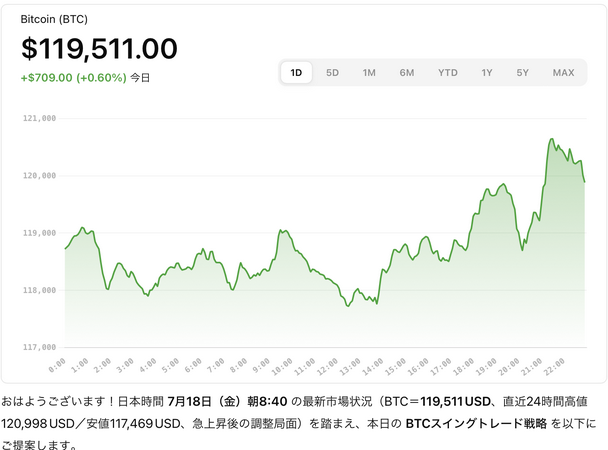Show the 5Y price history

[523, 72]
